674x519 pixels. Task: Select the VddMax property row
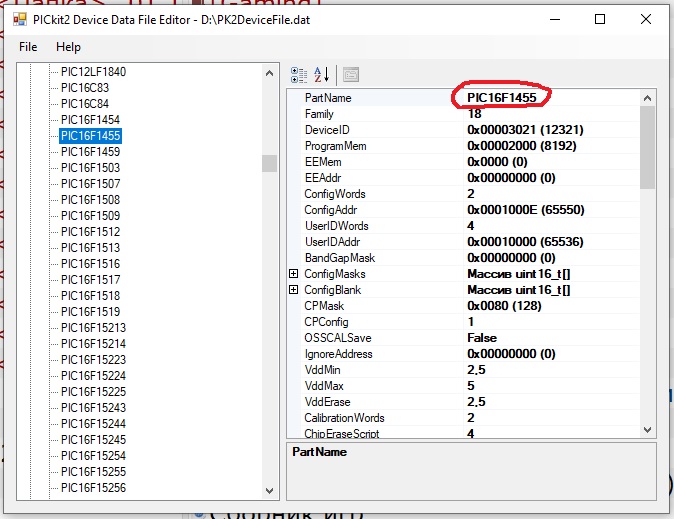[x=326, y=386]
